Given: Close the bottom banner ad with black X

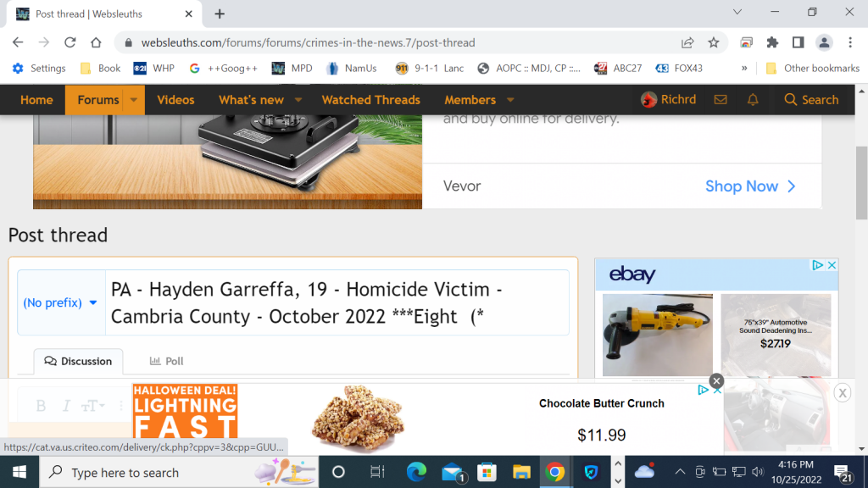Looking at the screenshot, I should [716, 380].
